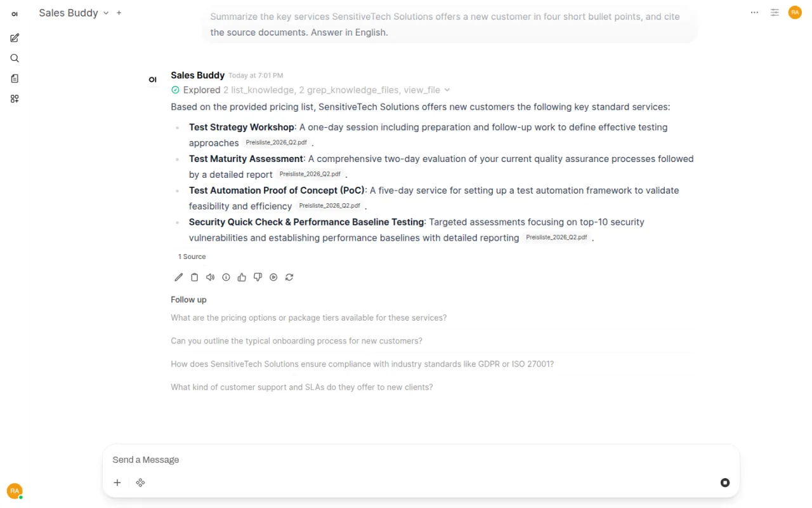Viewport: 812px width, 508px height.
Task: Continue the response with play icon
Action: [x=273, y=277]
